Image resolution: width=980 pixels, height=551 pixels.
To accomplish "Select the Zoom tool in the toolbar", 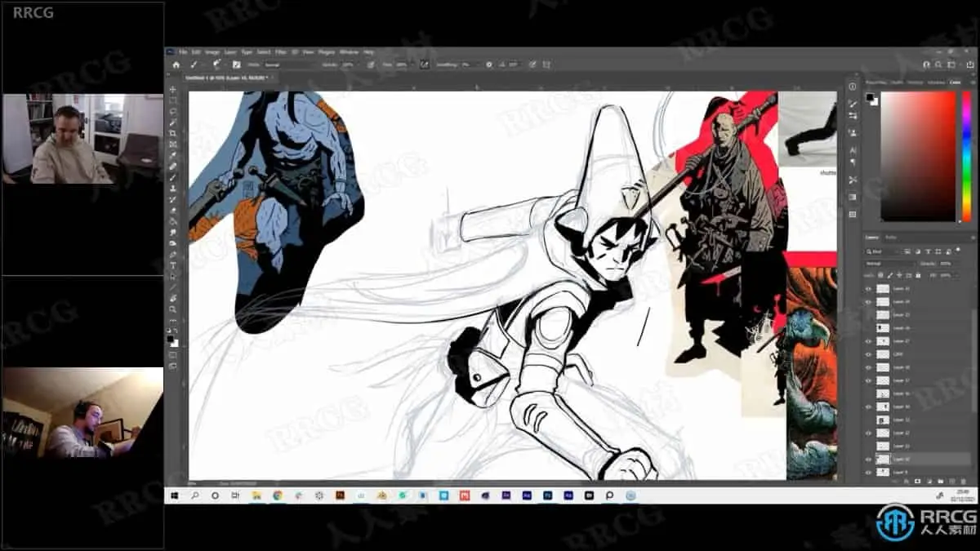I will tap(172, 309).
